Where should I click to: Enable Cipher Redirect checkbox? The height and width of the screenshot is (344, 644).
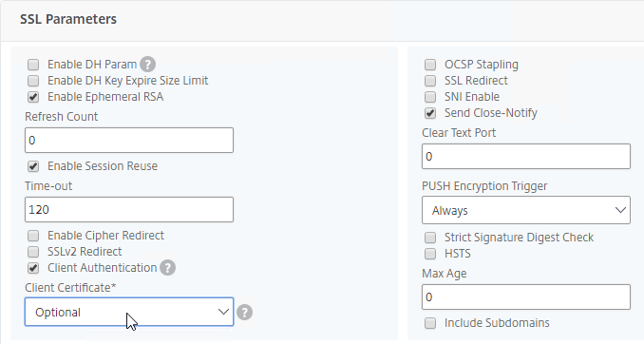point(33,236)
